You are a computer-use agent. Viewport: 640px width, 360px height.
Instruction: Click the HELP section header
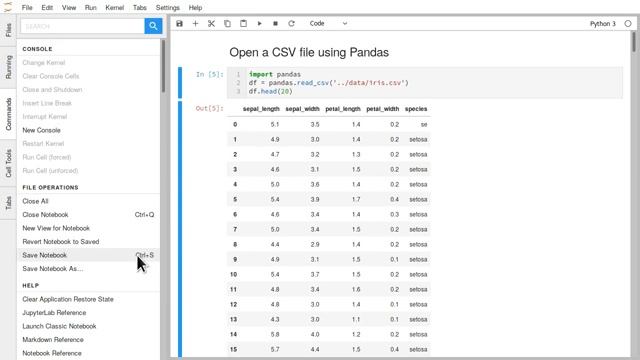[x=31, y=285]
